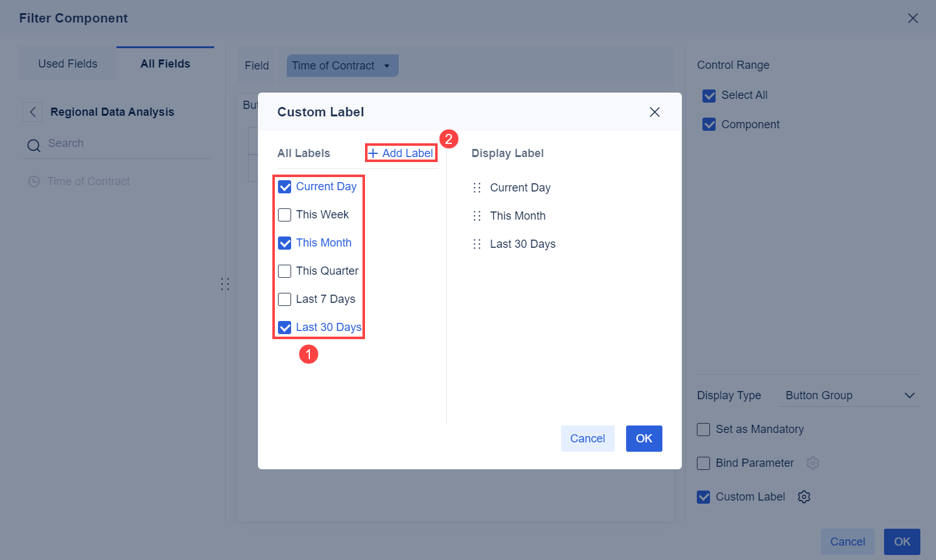
Task: Click the back chevron beside Regional Data Analysis
Action: pos(32,111)
